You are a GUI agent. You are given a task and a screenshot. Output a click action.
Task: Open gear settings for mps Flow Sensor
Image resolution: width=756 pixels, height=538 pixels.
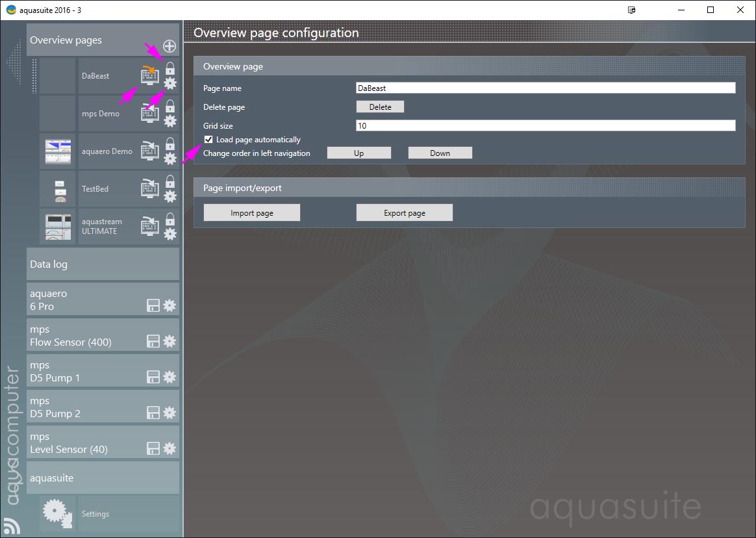(x=170, y=341)
